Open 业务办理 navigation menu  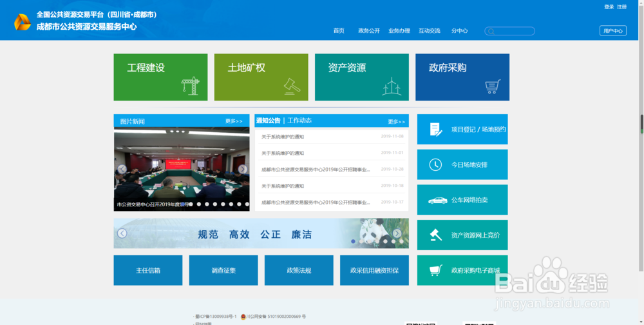click(399, 31)
